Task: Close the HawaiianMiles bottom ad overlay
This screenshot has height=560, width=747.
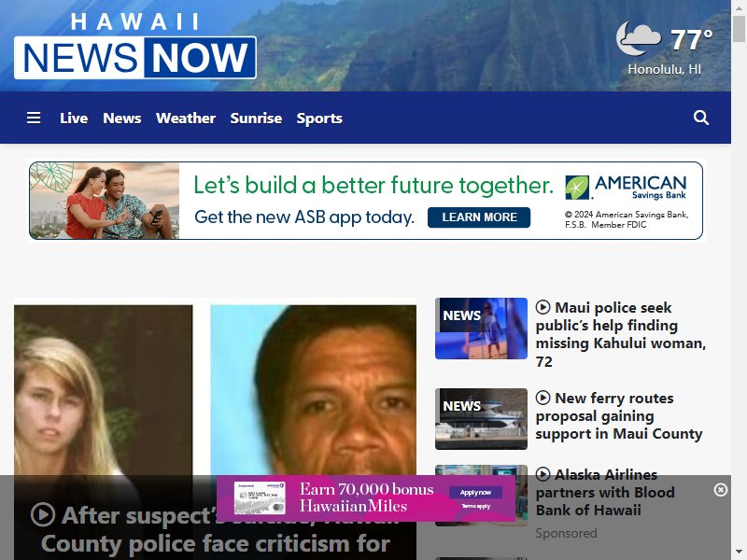Action: pyautogui.click(x=720, y=489)
